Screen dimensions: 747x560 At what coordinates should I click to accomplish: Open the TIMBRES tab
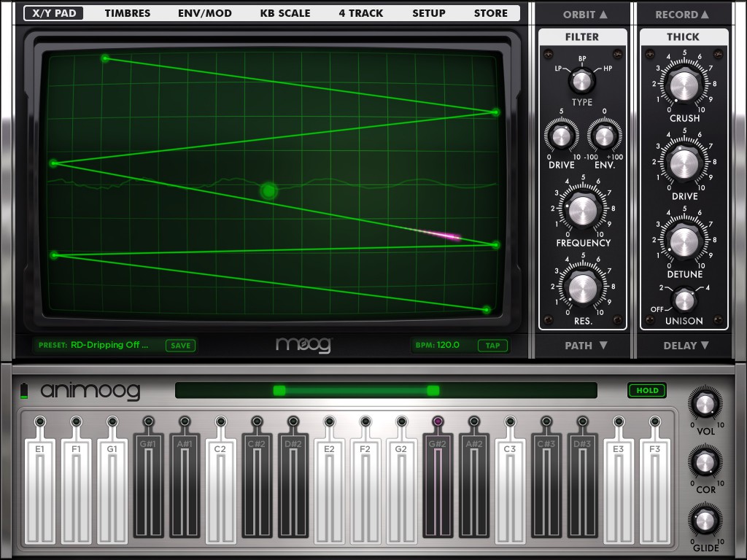click(x=128, y=13)
